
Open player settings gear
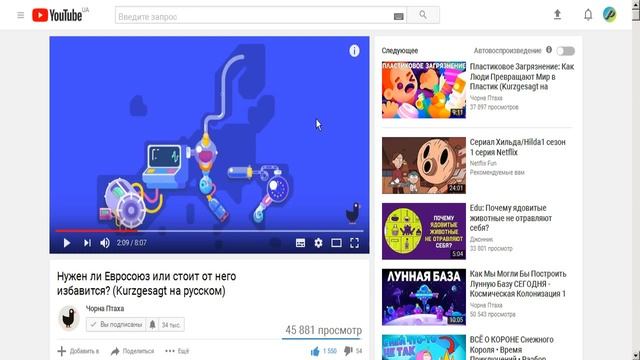coord(318,243)
